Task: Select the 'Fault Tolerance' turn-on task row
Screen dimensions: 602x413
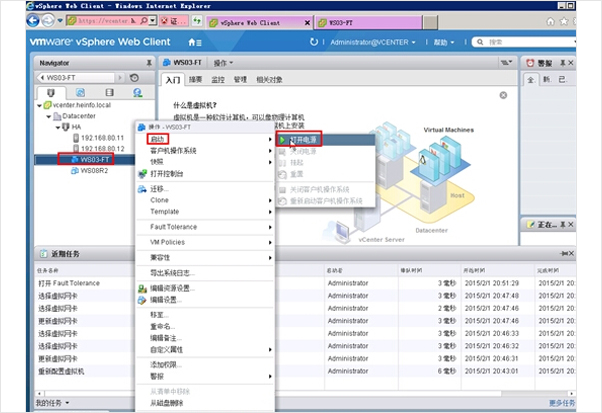Action: [305, 283]
